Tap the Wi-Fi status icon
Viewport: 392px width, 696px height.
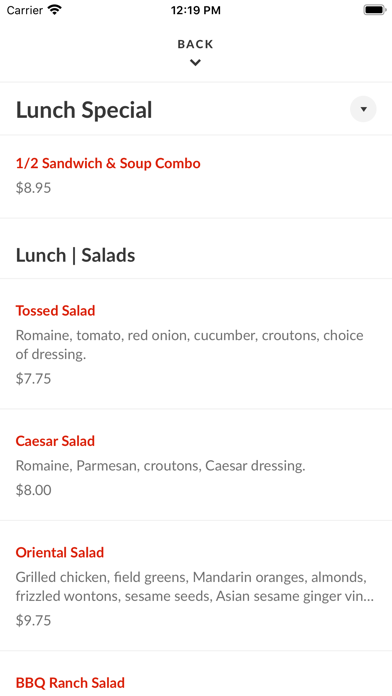(55, 10)
